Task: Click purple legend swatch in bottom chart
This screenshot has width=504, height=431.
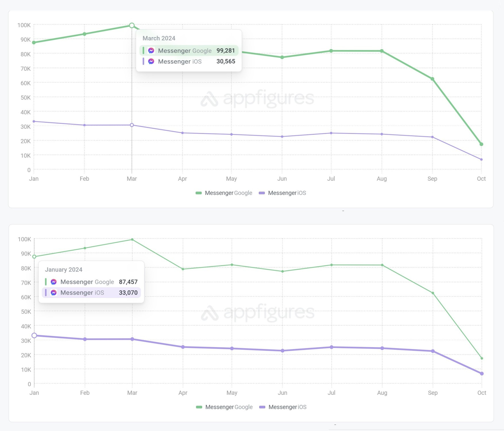Action: pos(262,407)
